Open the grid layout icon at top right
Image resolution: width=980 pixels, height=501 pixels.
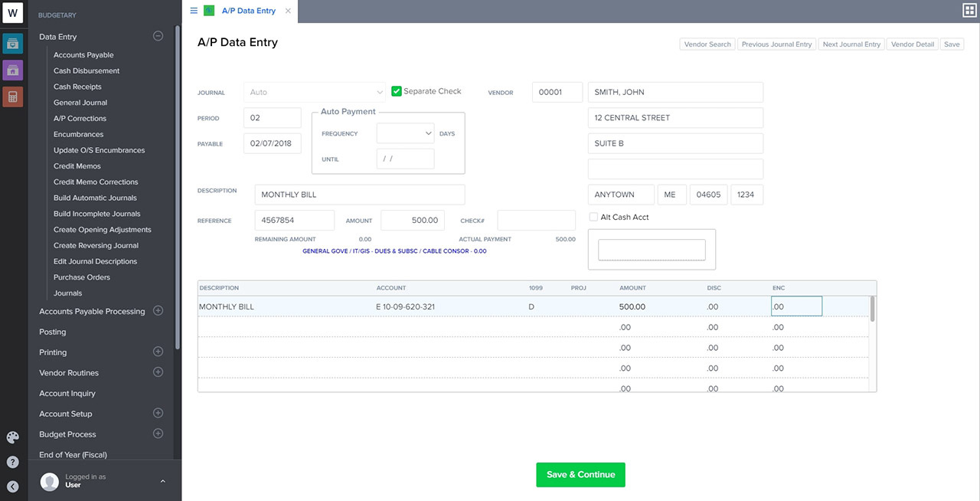(969, 10)
